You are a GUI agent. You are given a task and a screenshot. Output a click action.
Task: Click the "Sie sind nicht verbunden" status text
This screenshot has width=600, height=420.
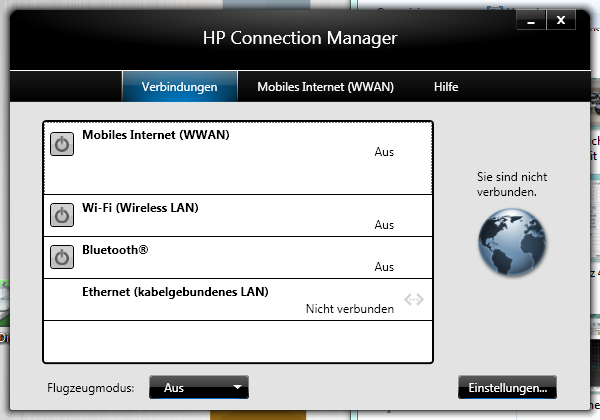point(512,184)
